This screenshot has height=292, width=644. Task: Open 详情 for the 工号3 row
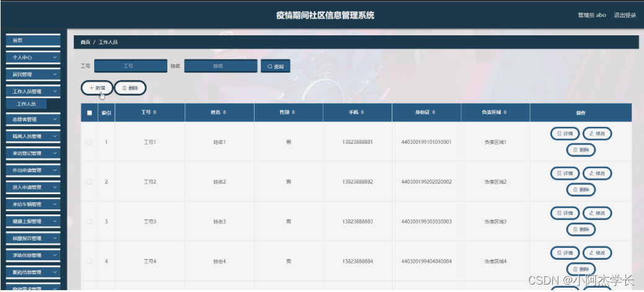pyautogui.click(x=565, y=213)
